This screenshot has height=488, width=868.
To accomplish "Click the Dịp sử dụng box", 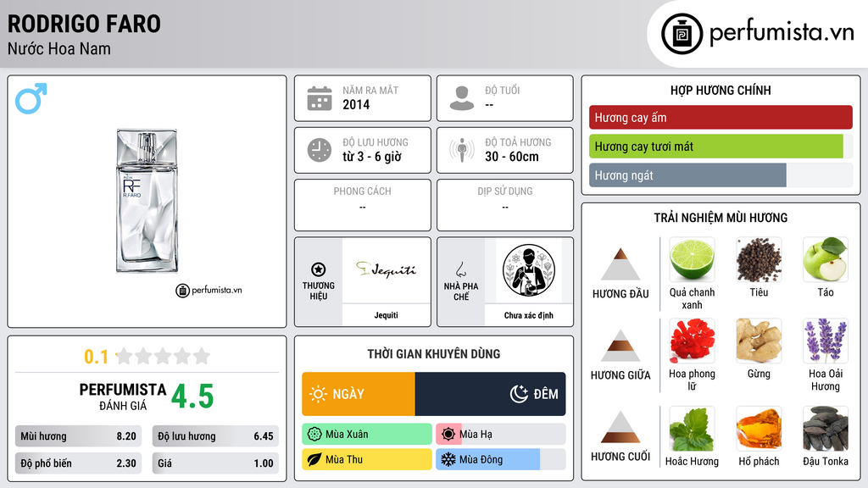I will pos(505,205).
